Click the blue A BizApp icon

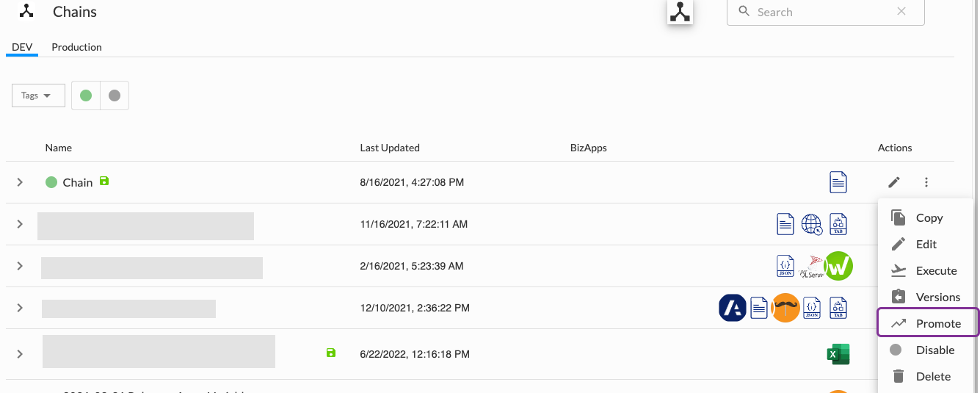733,308
